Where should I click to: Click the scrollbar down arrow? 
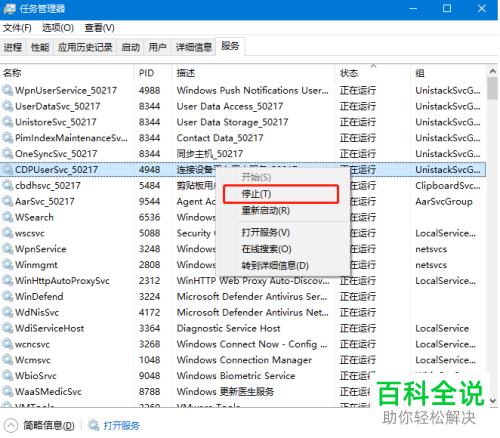click(492, 401)
